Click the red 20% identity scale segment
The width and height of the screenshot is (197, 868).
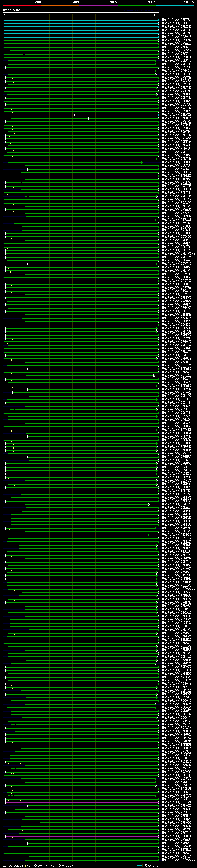[22, 6]
